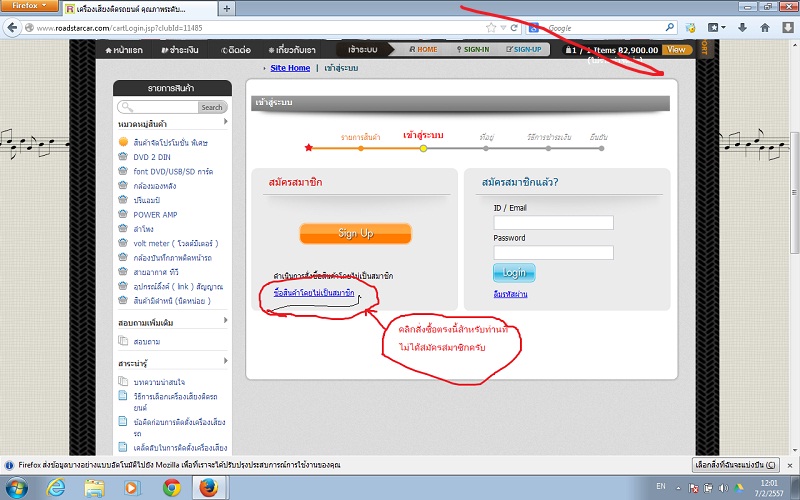The height and width of the screenshot is (500, 800).
Task: Open Google Chrome from the taskbar
Action: [x=171, y=487]
